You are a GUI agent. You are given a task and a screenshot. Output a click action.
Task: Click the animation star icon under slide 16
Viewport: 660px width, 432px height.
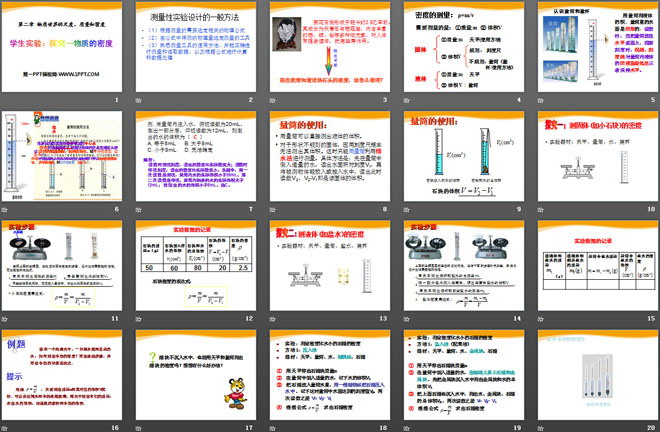5,428
